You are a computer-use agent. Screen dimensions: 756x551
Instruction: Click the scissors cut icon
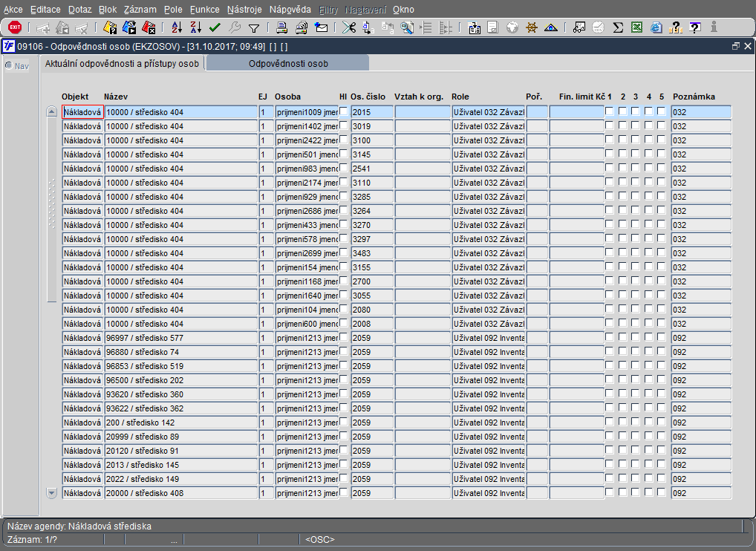(349, 27)
